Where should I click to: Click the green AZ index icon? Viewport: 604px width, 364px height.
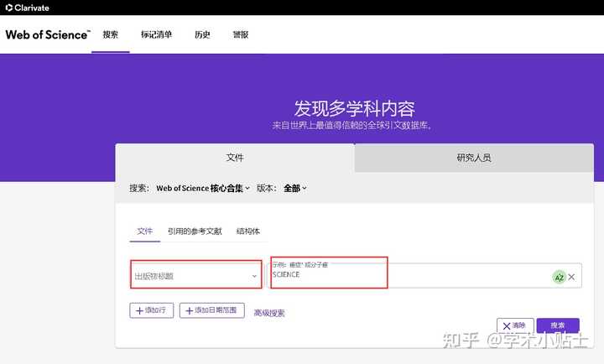(559, 277)
